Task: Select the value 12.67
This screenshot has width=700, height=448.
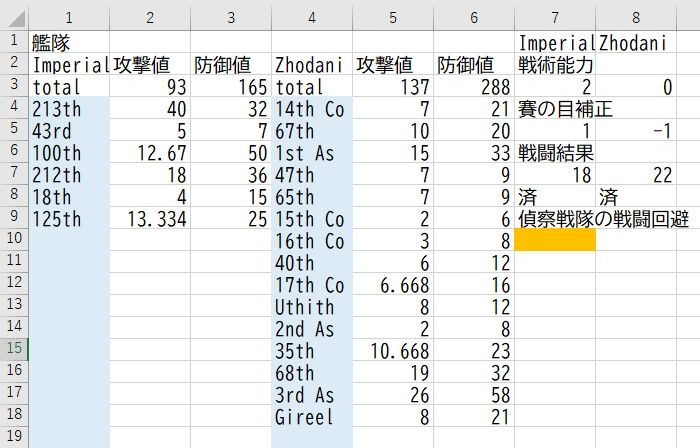Action: (150, 152)
